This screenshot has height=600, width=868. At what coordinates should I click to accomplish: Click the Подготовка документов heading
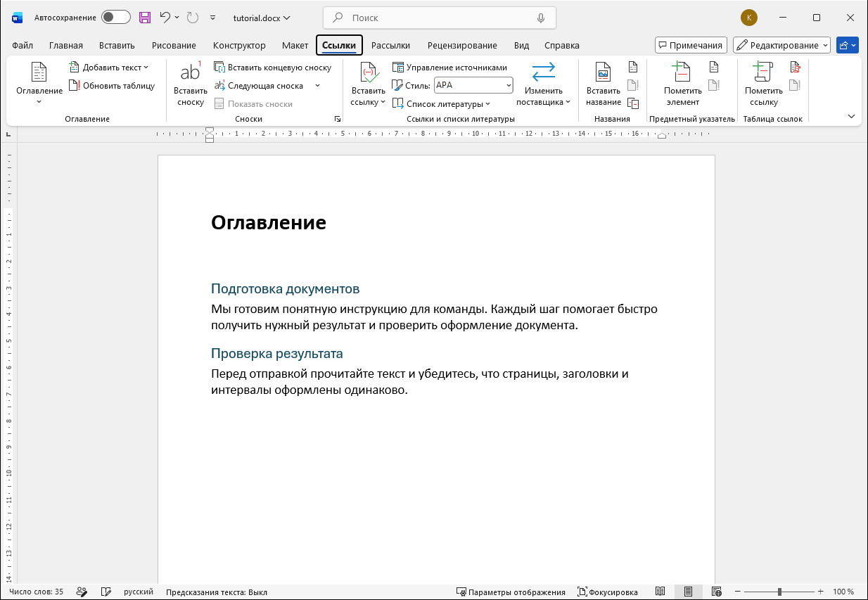point(286,289)
